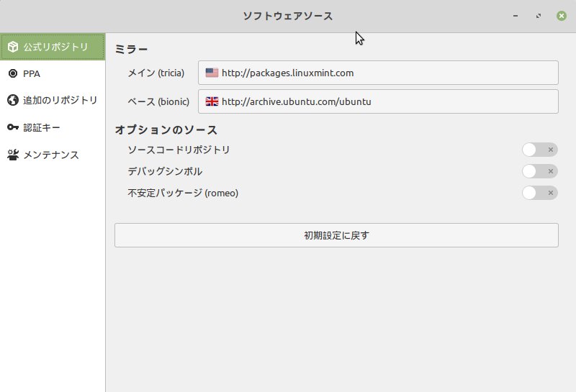The image size is (576, 392).
Task: Enable the ソースコードリポジトリ switch
Action: 539,150
